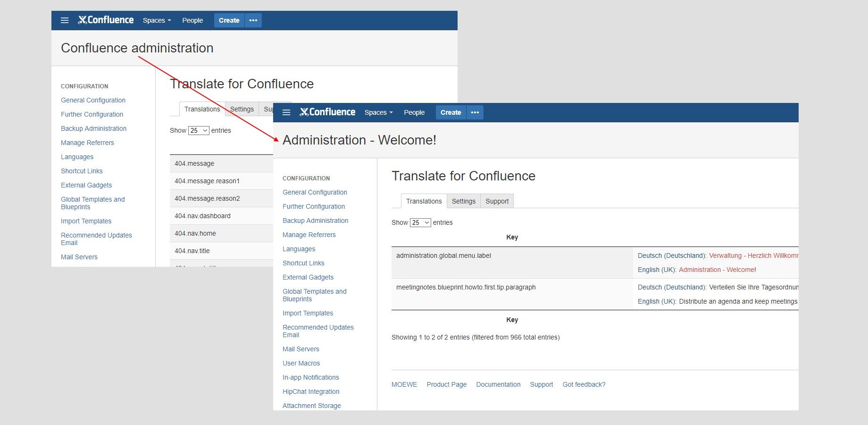The height and width of the screenshot is (425, 868).
Task: Open Manage Referrers in front window sidebar
Action: coord(309,235)
